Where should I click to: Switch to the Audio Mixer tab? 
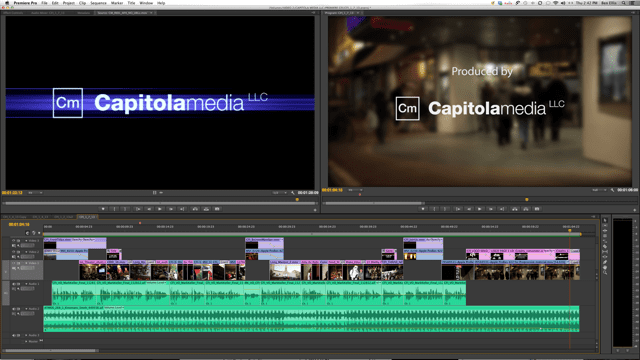click(x=48, y=13)
